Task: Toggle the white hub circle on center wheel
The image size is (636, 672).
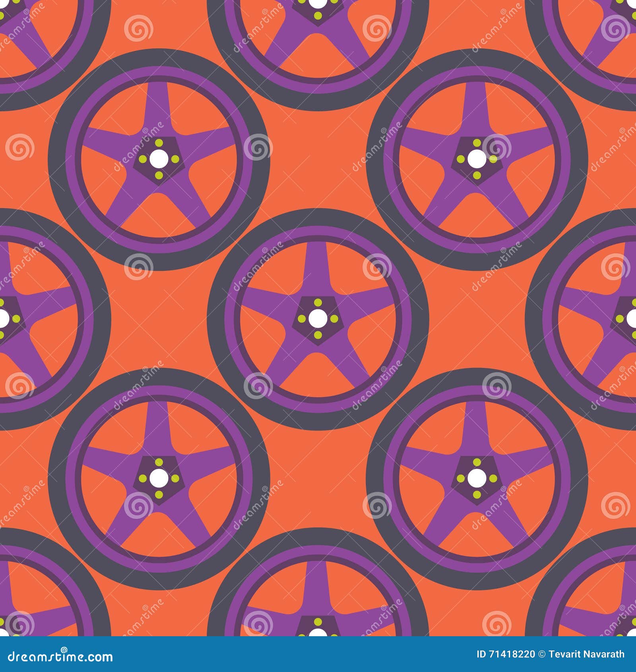Action: 318,318
